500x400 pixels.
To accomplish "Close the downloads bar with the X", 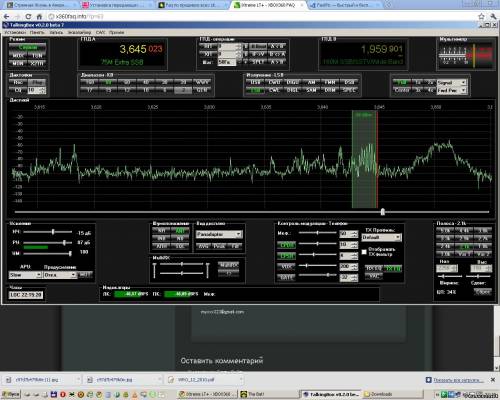I will click(x=493, y=380).
